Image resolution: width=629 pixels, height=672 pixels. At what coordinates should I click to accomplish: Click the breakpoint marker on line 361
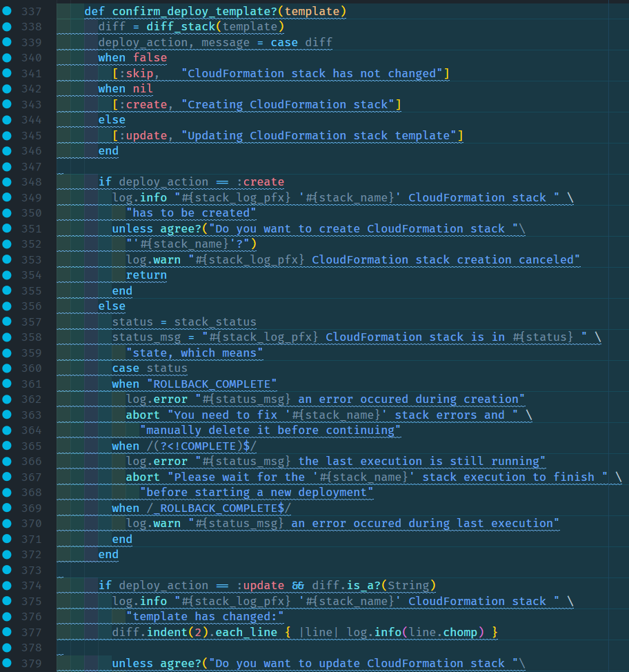[7, 384]
